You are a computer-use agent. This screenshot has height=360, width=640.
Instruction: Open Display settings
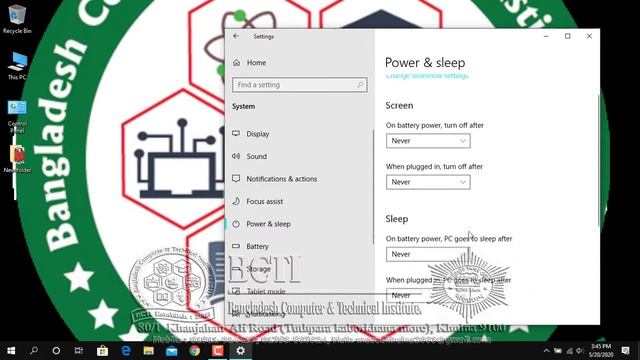(258, 134)
